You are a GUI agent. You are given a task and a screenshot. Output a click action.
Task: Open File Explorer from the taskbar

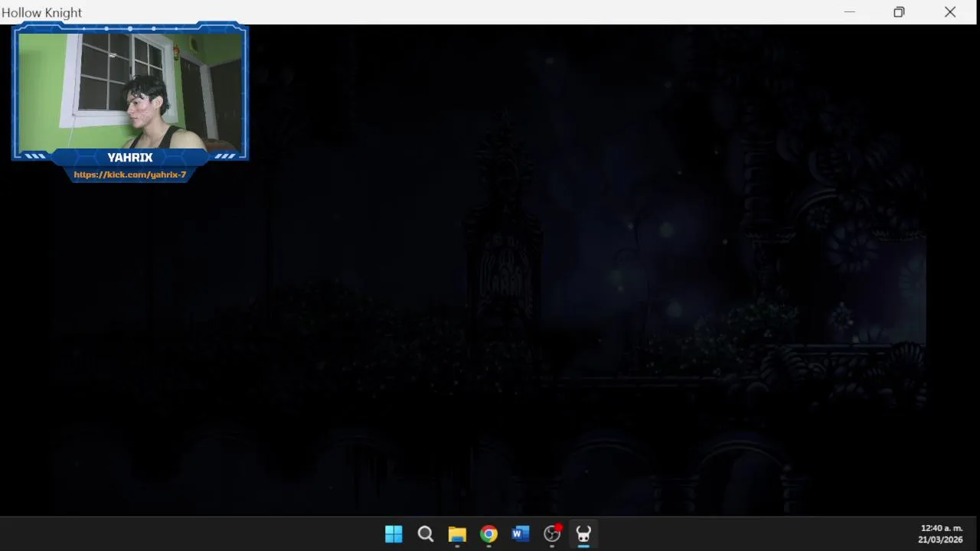[x=457, y=534]
